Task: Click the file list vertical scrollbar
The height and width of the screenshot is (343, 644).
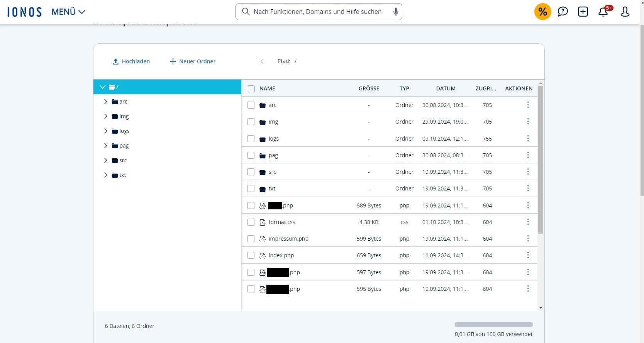Action: tap(541, 160)
